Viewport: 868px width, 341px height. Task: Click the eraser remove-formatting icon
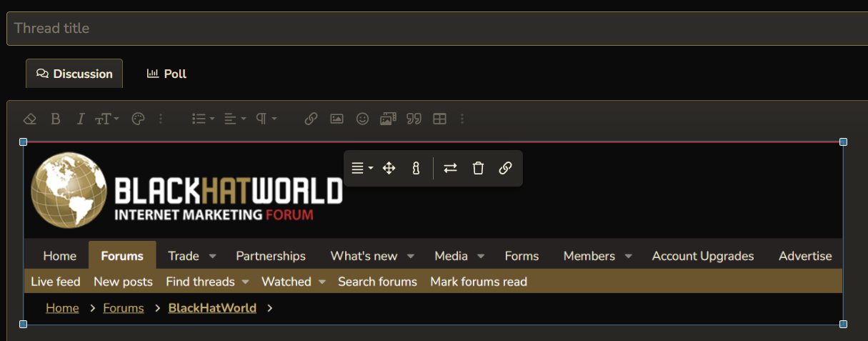coord(29,119)
